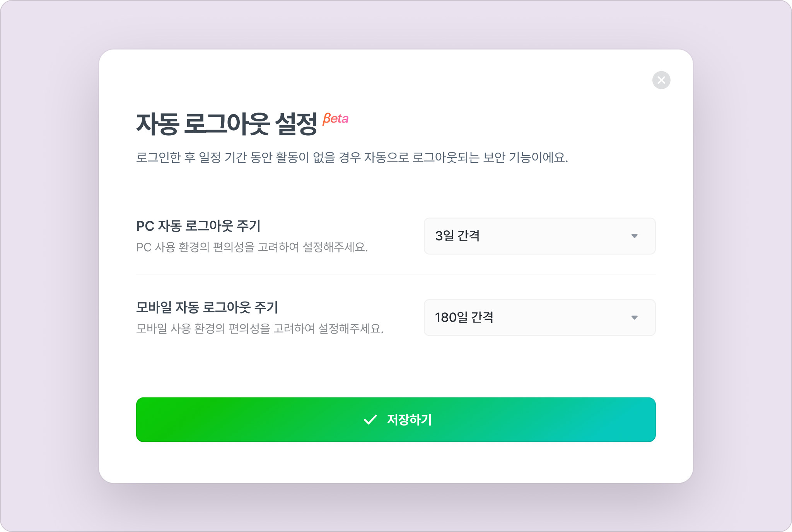Click the 180일 간격 selected value
This screenshot has height=532, width=792.
464,317
